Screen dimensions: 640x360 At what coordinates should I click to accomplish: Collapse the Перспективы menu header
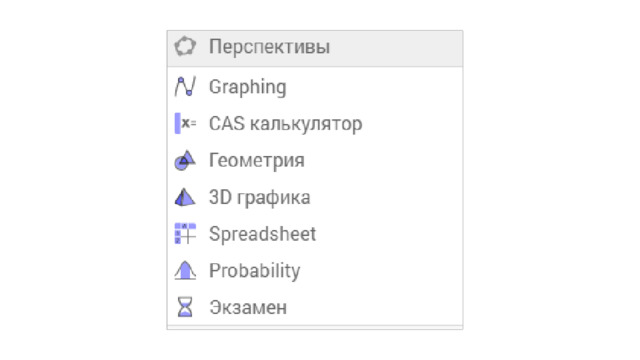tap(315, 49)
